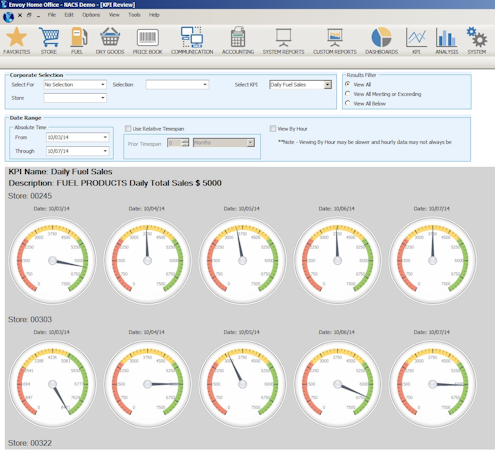Open the Favorites star icon
The image size is (495, 450).
pos(16,37)
